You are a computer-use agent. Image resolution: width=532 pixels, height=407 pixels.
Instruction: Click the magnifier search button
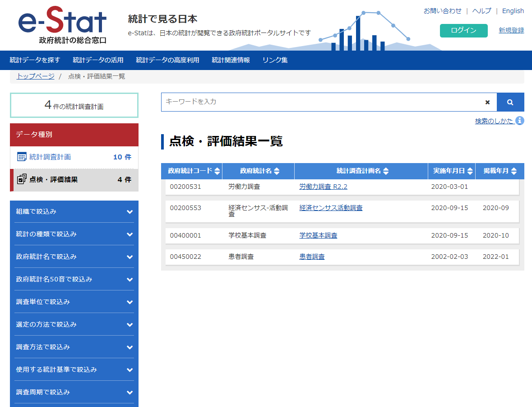(510, 102)
